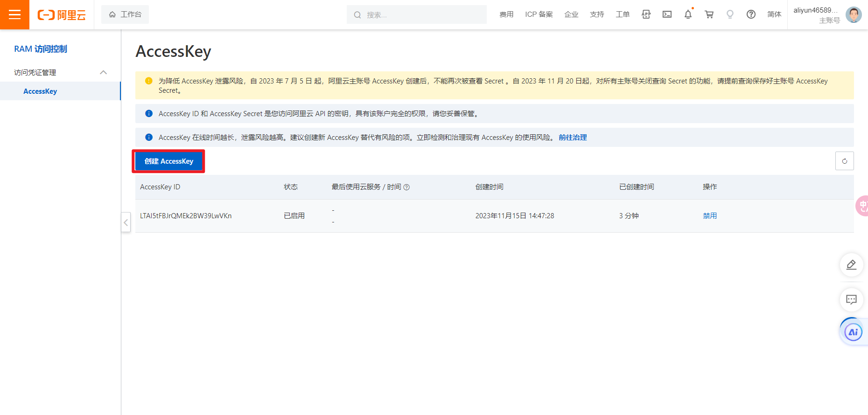The width and height of the screenshot is (868, 415).
Task: Click the 3 分钟 elapsed time cell
Action: pos(629,216)
